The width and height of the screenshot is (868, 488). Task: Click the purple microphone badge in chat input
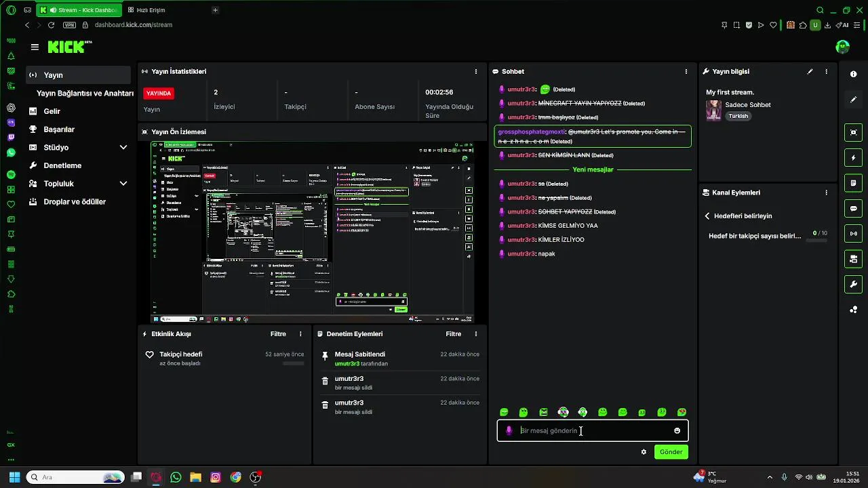tap(509, 430)
